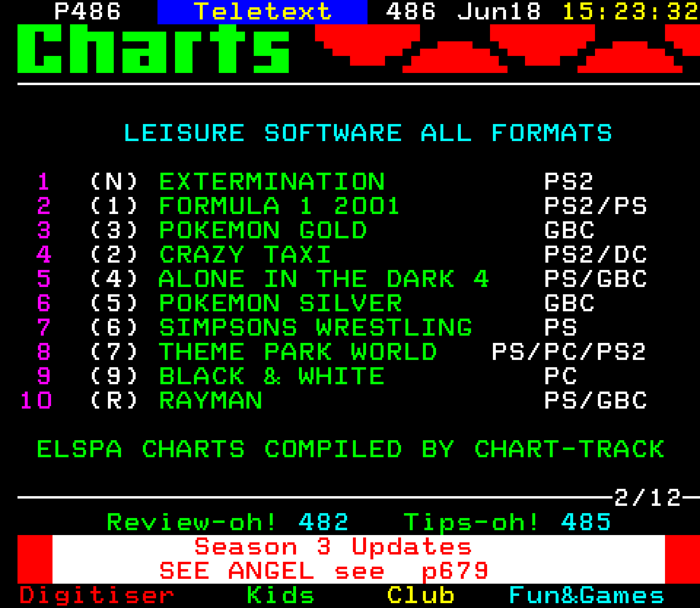Click the P486 page number
The image size is (700, 608).
87,11
